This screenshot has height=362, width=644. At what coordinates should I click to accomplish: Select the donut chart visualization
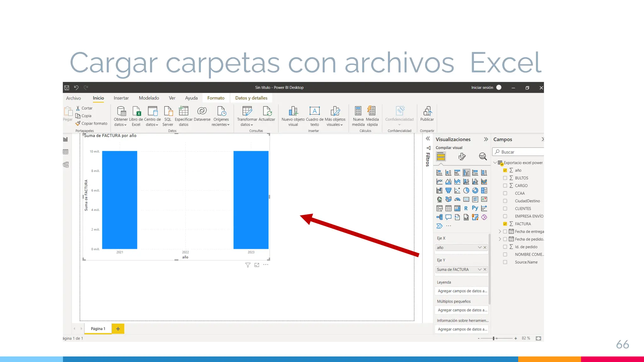tap(475, 190)
